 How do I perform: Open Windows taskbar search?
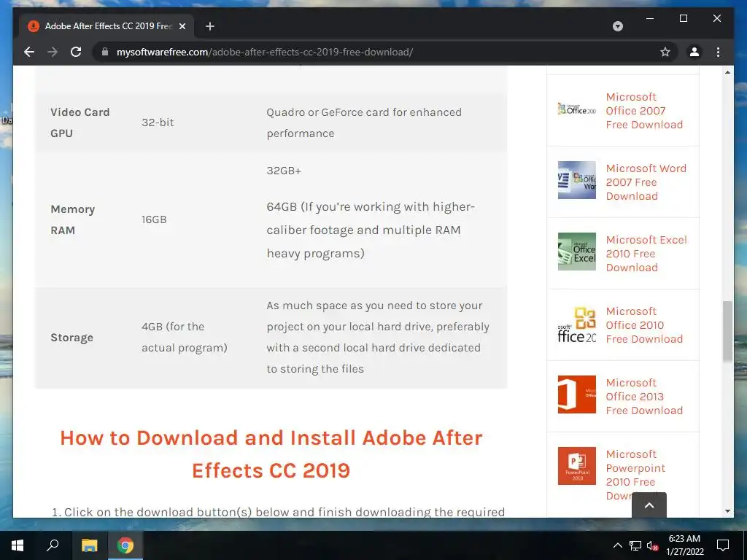point(53,545)
